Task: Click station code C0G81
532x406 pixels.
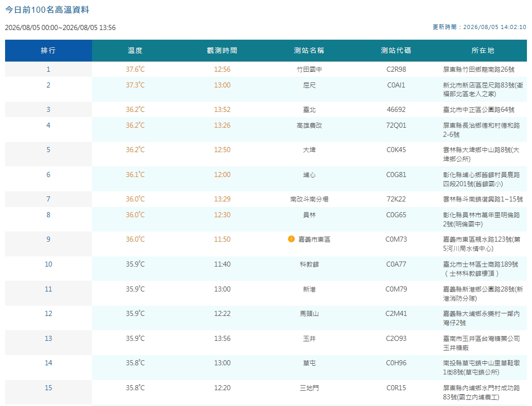Action: tap(396, 175)
